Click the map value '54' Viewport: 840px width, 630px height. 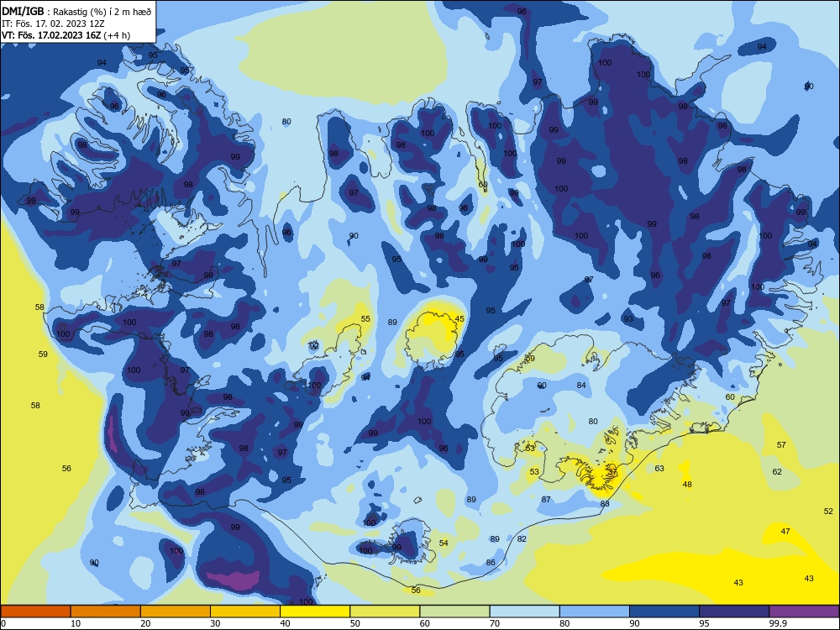444,543
